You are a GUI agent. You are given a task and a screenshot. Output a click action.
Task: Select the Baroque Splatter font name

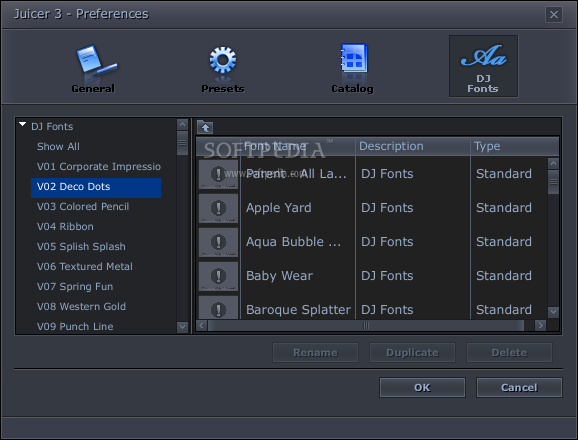pos(298,310)
